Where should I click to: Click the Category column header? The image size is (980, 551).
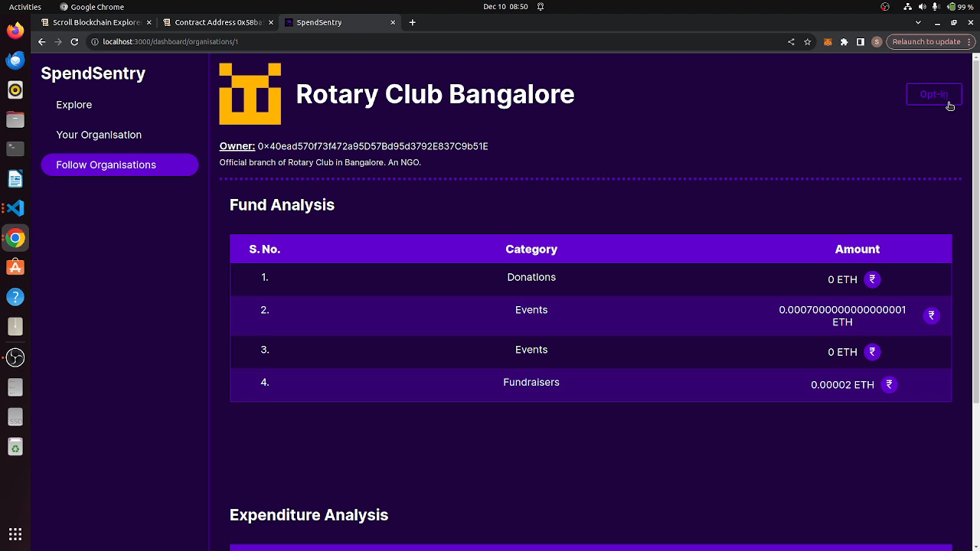point(531,249)
